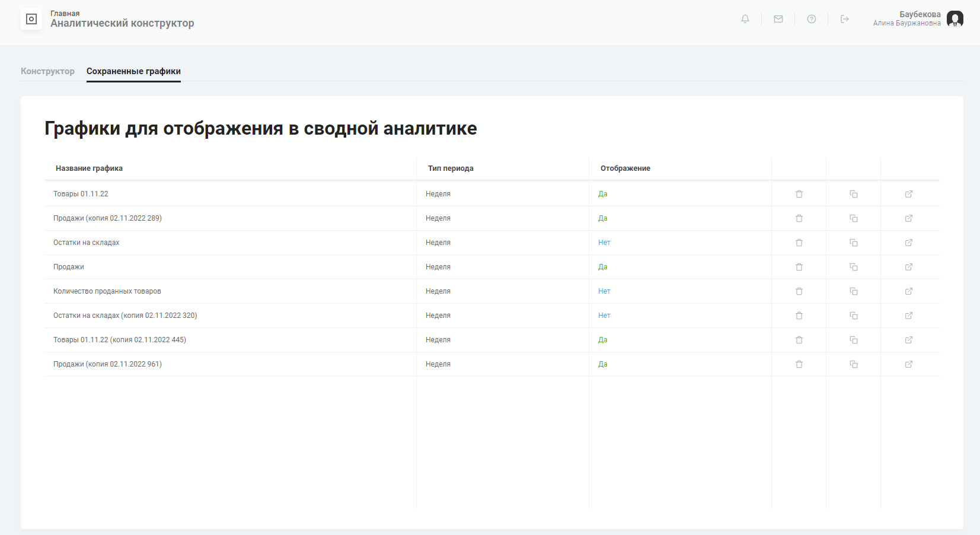Open "Остатки на складах (копия 02.11.2022 320)" externally

pos(908,316)
